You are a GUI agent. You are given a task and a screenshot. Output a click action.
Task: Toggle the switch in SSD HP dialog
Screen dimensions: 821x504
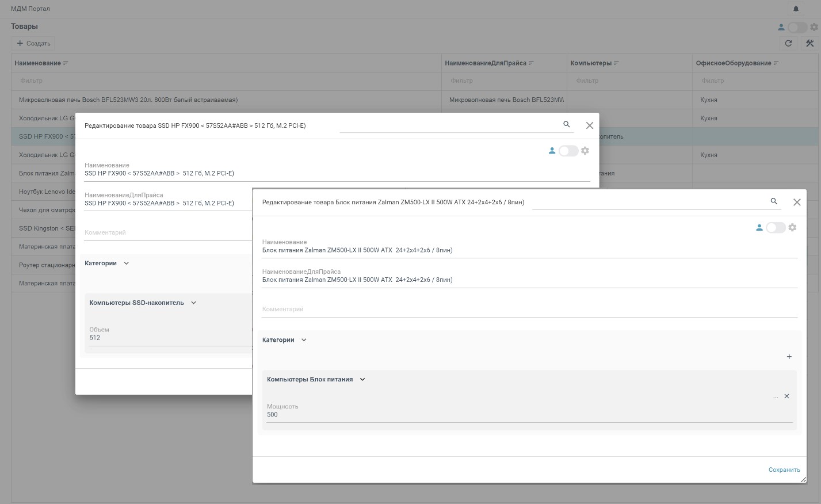pos(568,151)
